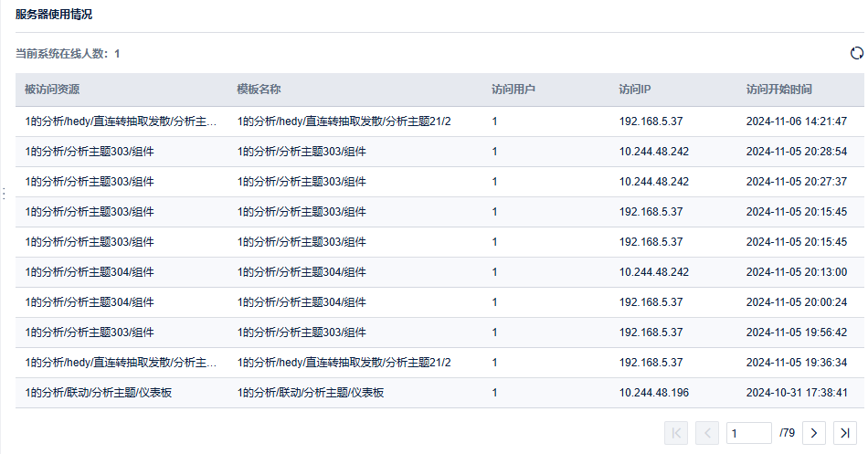Go to the previous page of results
868x454 pixels.
coord(707,432)
